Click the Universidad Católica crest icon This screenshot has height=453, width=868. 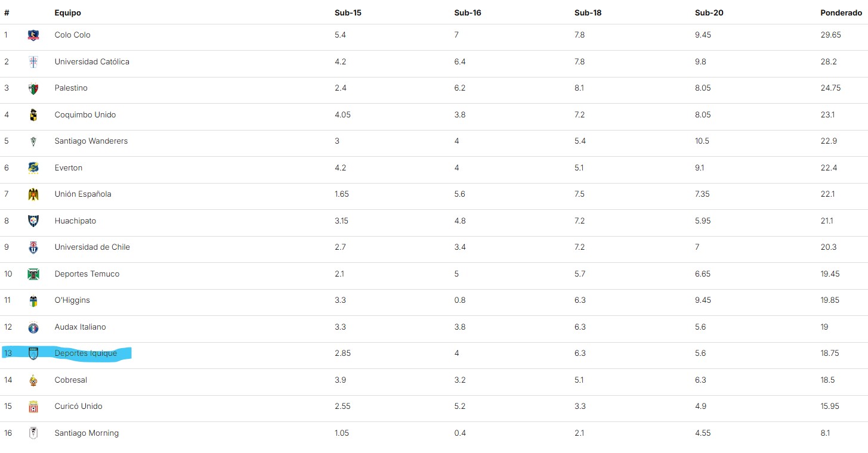pyautogui.click(x=33, y=62)
